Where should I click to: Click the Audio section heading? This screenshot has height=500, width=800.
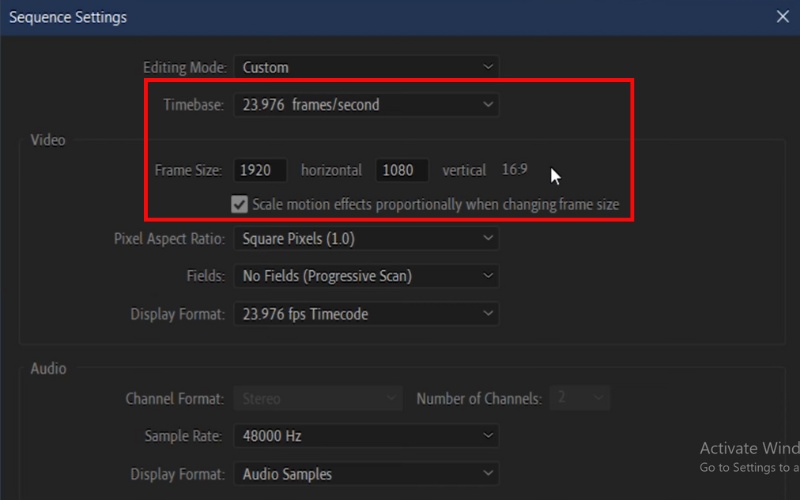click(x=48, y=368)
